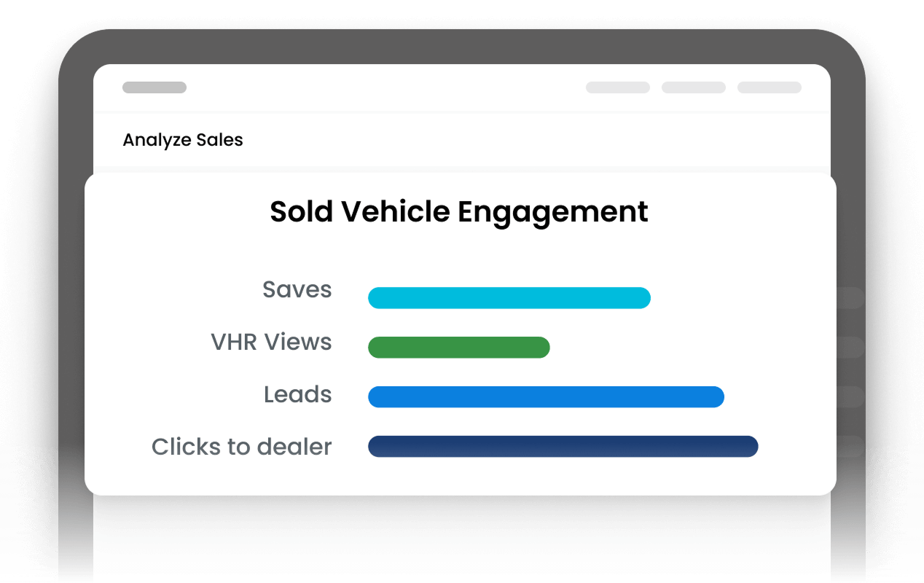
Task: Click the Leads label
Action: pos(298,395)
